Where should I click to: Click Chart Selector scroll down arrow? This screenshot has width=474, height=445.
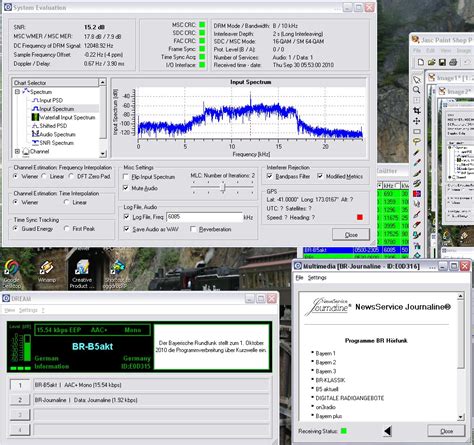tap(103, 154)
